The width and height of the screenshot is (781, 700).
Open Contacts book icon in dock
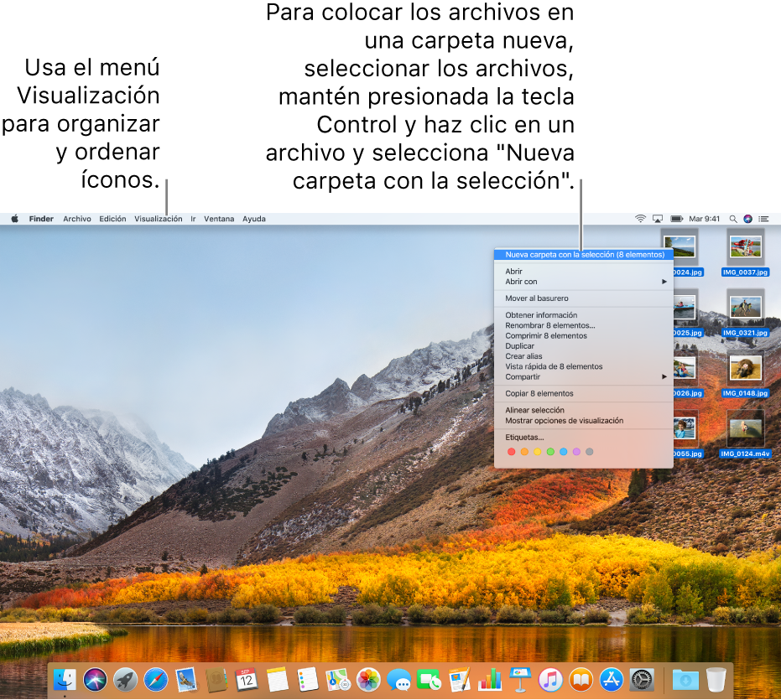pos(216,680)
